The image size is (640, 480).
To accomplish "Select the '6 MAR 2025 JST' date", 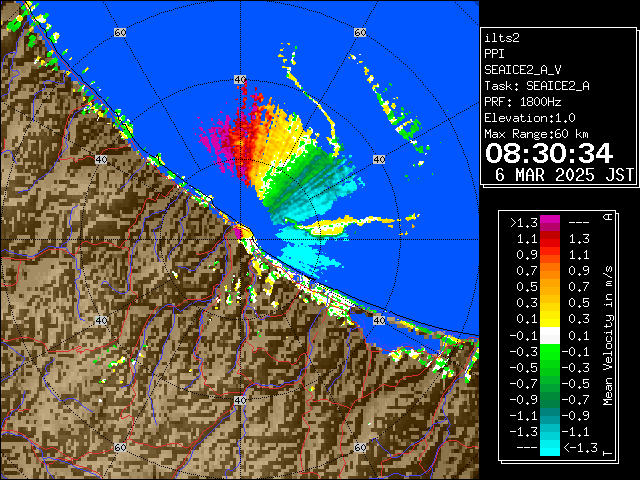I will coord(564,175).
